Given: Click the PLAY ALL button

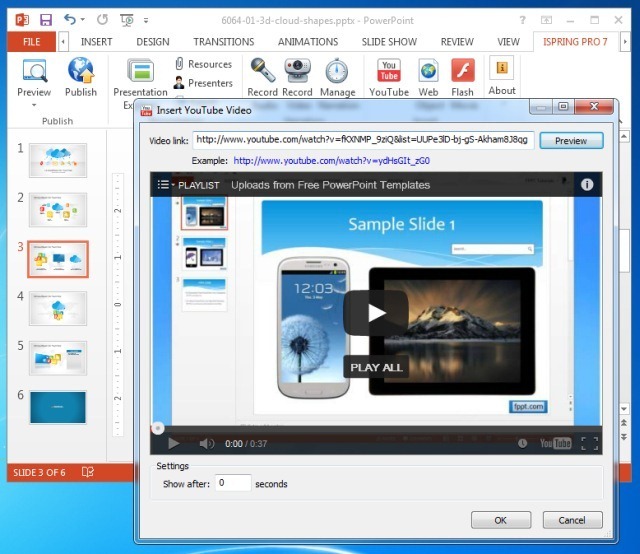Looking at the screenshot, I should click(x=376, y=367).
